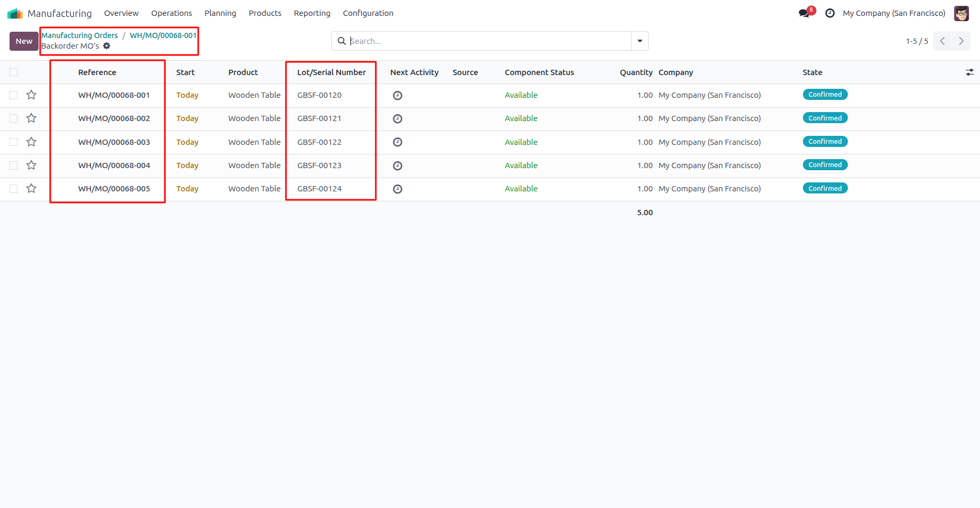Star the WH/MO/00068-005 order
This screenshot has width=980, height=508.
pyautogui.click(x=32, y=189)
